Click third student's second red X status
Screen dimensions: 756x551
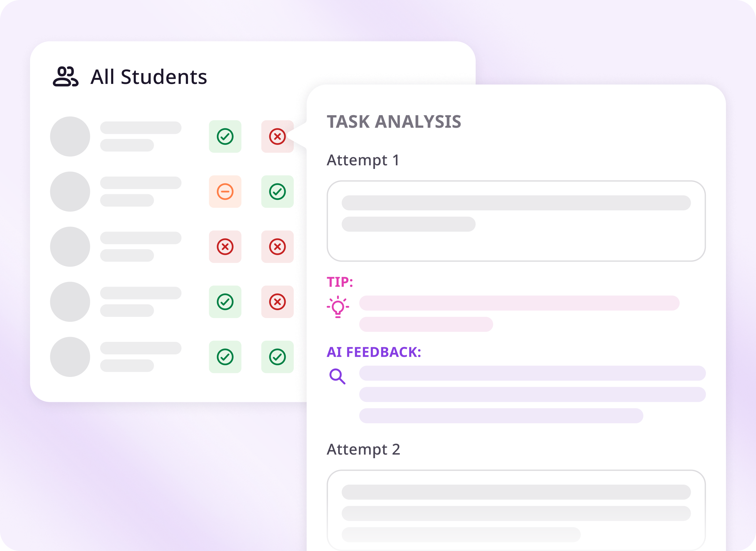tap(277, 246)
